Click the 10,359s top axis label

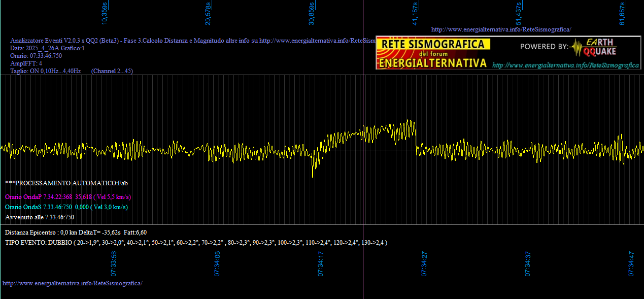pyautogui.click(x=105, y=13)
